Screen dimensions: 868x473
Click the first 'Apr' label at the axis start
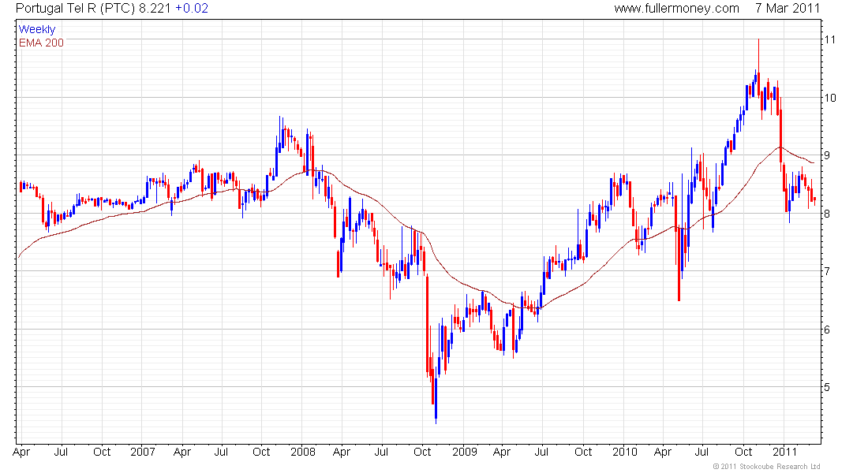point(21,453)
